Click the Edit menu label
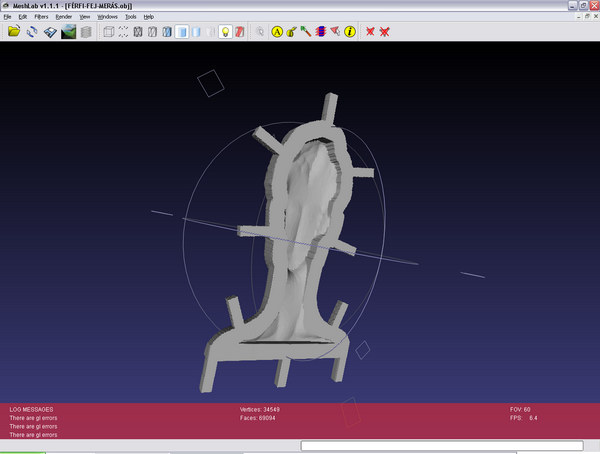Screen dimensions: 600x454 [x=22, y=17]
